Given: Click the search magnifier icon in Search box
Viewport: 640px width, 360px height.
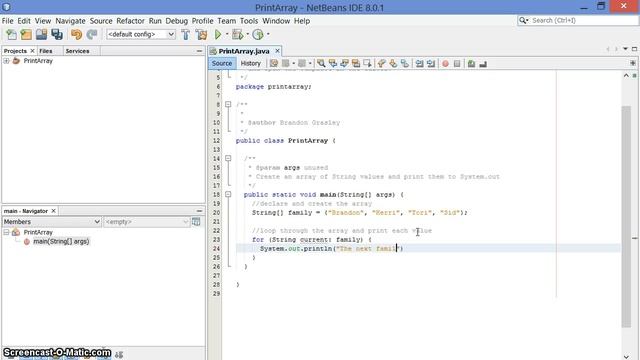Looking at the screenshot, I should (523, 20).
